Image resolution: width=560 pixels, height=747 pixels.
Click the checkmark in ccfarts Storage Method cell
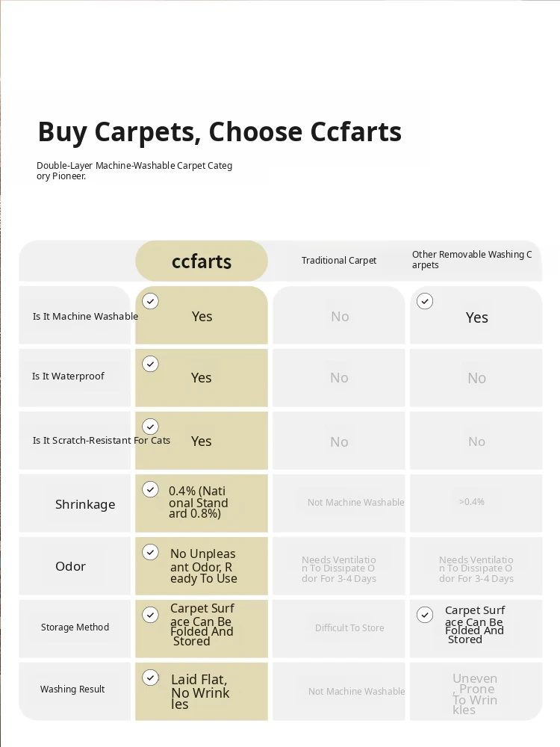tap(151, 615)
